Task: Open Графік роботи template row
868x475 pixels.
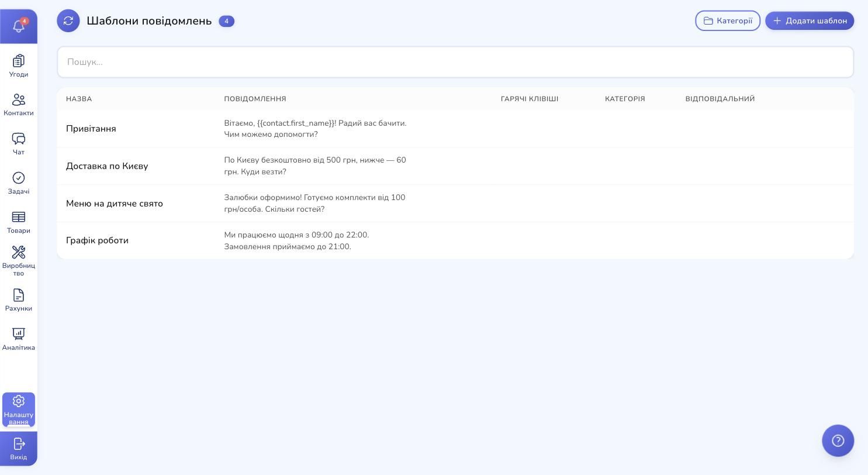Action: [455, 241]
